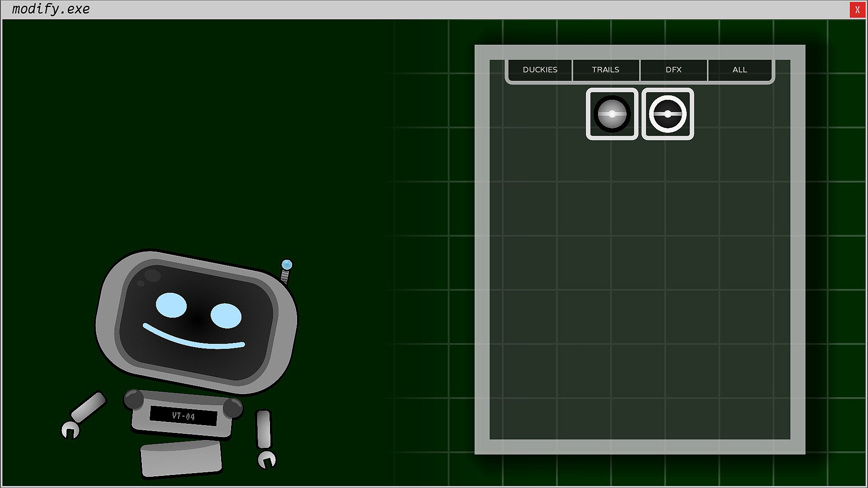Viewport: 868px width, 488px height.
Task: Click the robot's right wrench hand
Action: [267, 460]
